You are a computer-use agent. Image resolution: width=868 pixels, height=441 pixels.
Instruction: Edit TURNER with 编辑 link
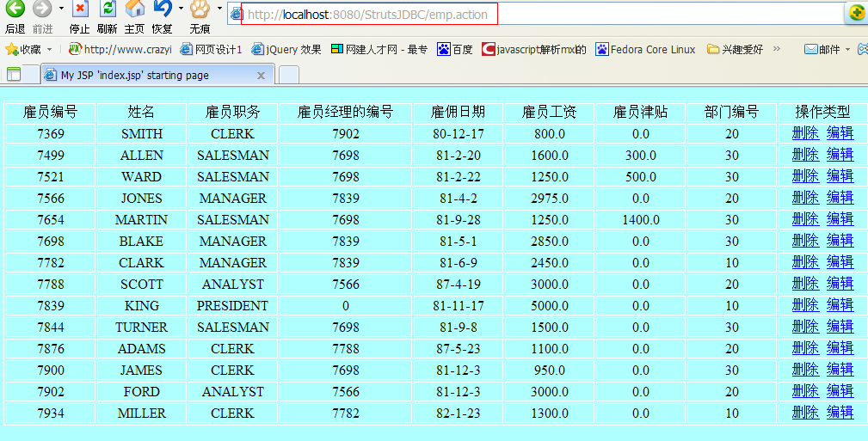[840, 327]
